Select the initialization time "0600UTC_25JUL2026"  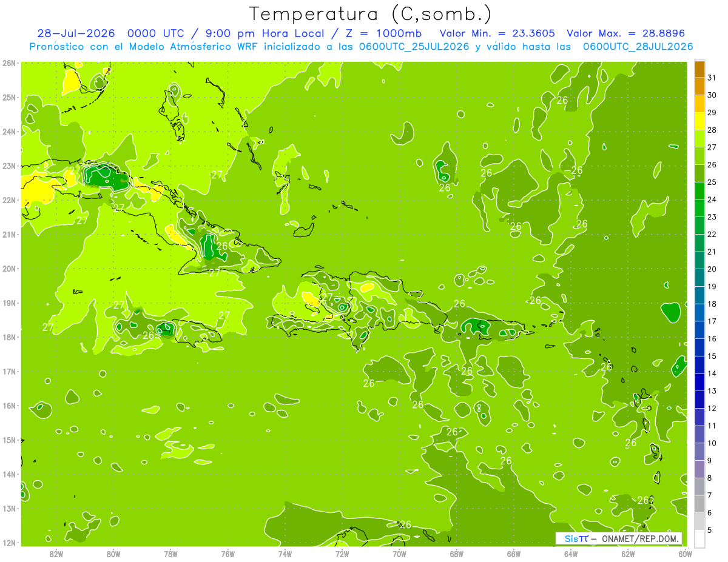tap(414, 47)
